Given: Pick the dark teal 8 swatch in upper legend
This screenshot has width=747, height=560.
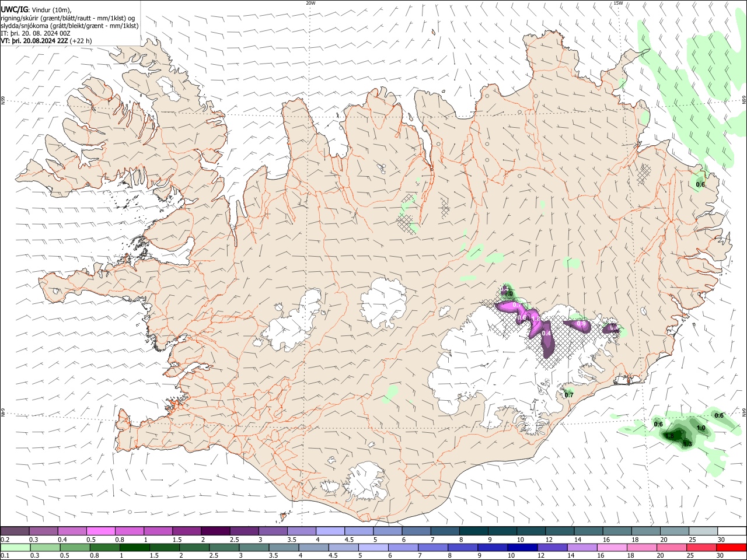Looking at the screenshot, I should click(473, 531).
